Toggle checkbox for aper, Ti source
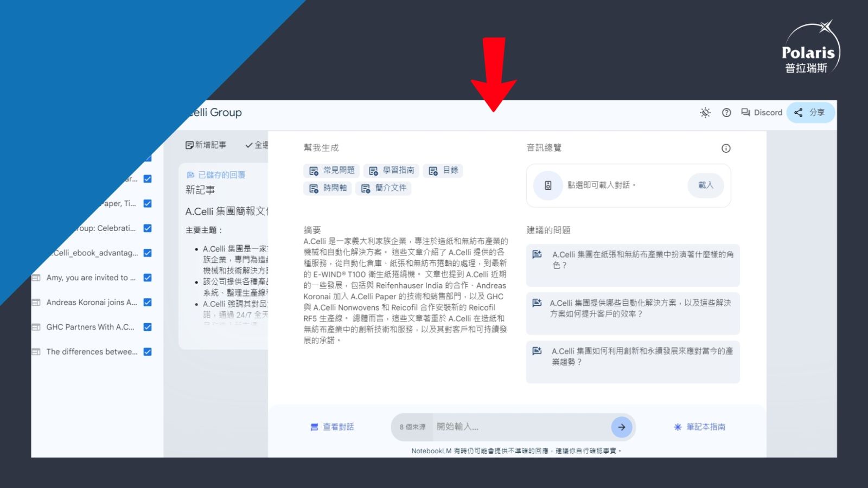 tap(148, 204)
